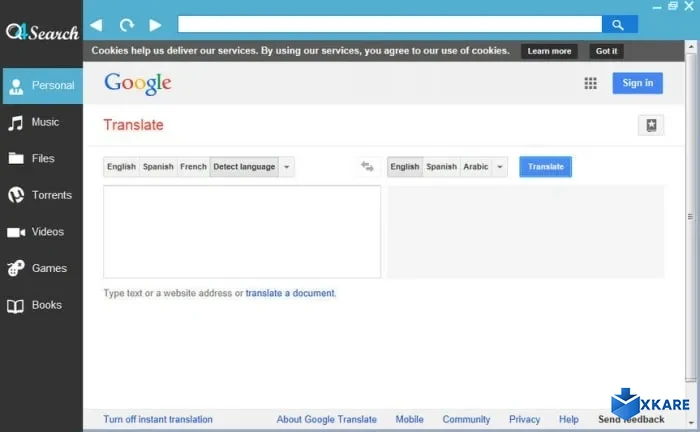The image size is (700, 432).
Task: Click the Q4Search logo
Action: point(42,32)
